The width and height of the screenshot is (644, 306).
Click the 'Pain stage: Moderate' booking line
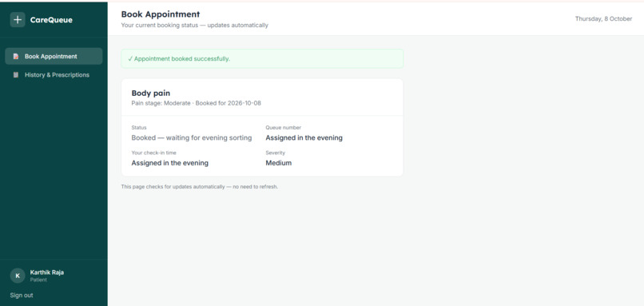197,103
